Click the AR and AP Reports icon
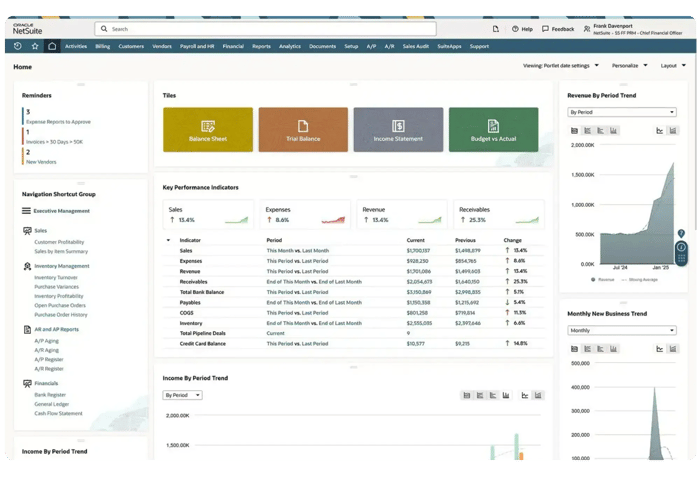This screenshot has width=700, height=494. tap(27, 329)
